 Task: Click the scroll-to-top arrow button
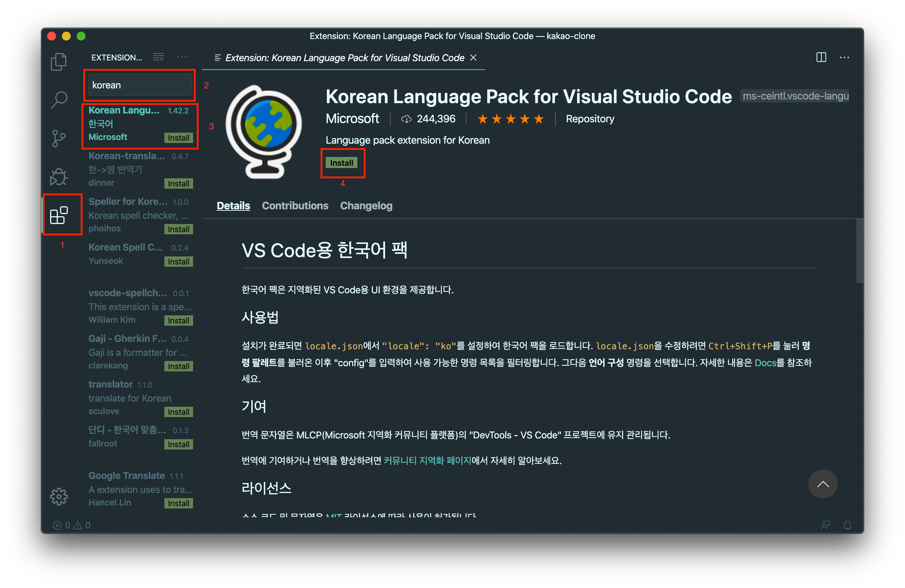823,484
